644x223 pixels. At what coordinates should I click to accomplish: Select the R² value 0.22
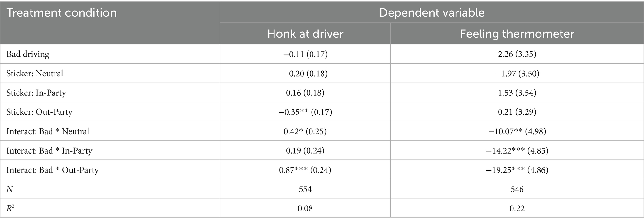tap(517, 208)
